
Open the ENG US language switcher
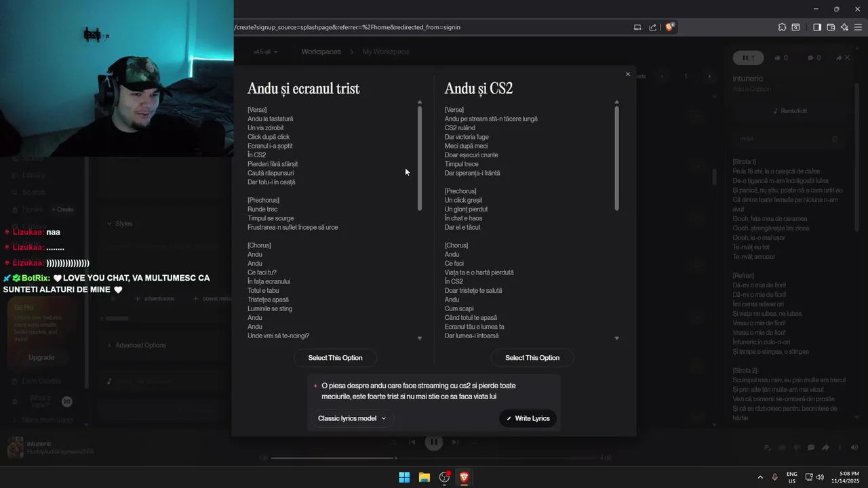pos(792,477)
